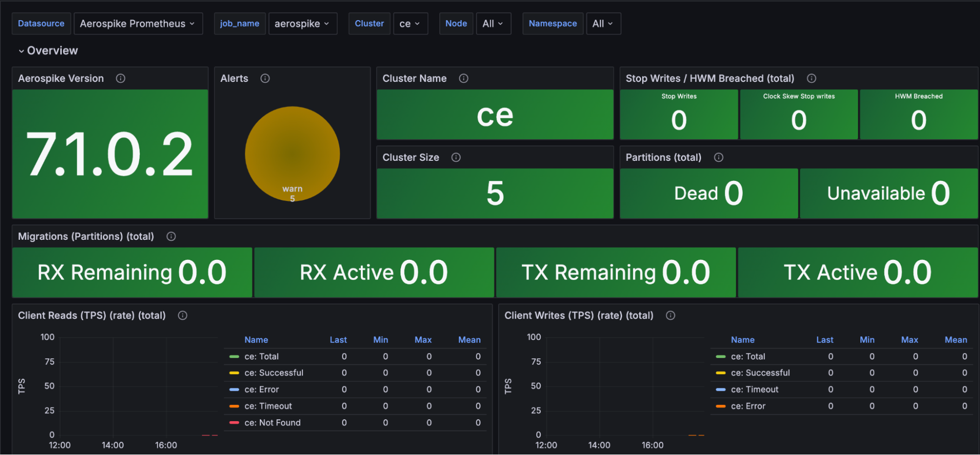Click info icon for Migrations (Partitions) panel
Viewport: 980px width, 455px height.
coord(171,236)
